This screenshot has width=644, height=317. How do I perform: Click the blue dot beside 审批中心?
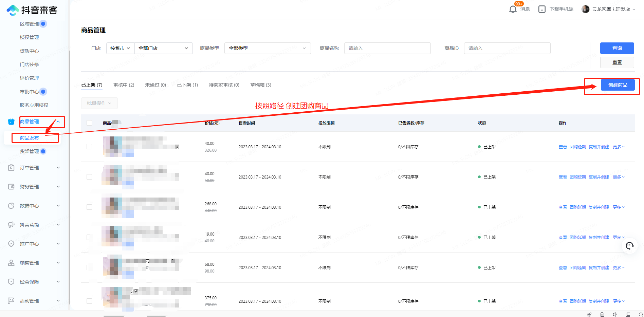coord(43,92)
